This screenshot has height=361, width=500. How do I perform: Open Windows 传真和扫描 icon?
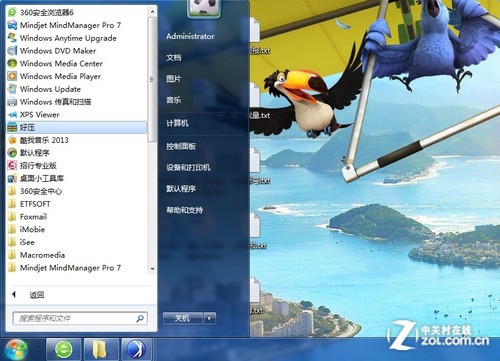[x=12, y=102]
